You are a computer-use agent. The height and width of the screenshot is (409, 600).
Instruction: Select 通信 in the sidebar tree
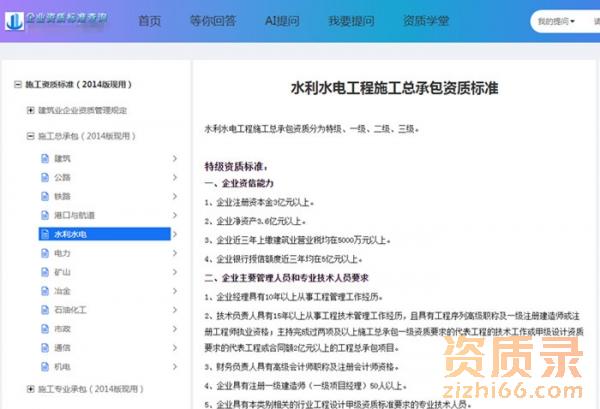coord(62,348)
